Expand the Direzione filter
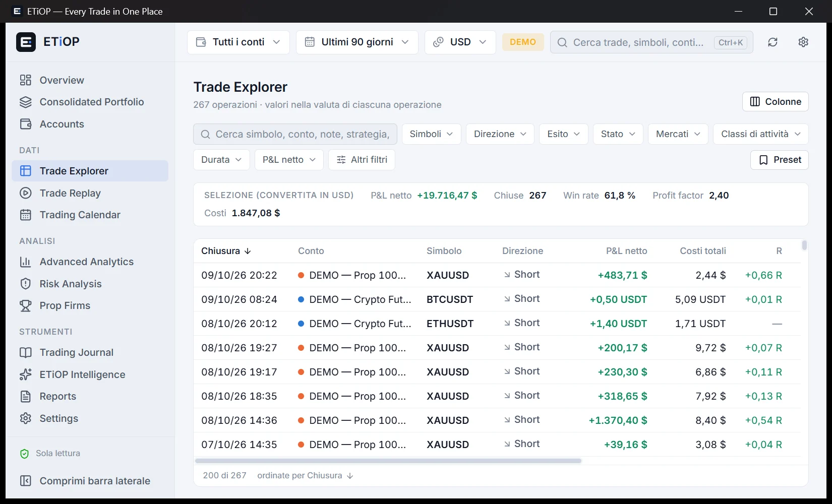The width and height of the screenshot is (832, 504). [x=500, y=134]
